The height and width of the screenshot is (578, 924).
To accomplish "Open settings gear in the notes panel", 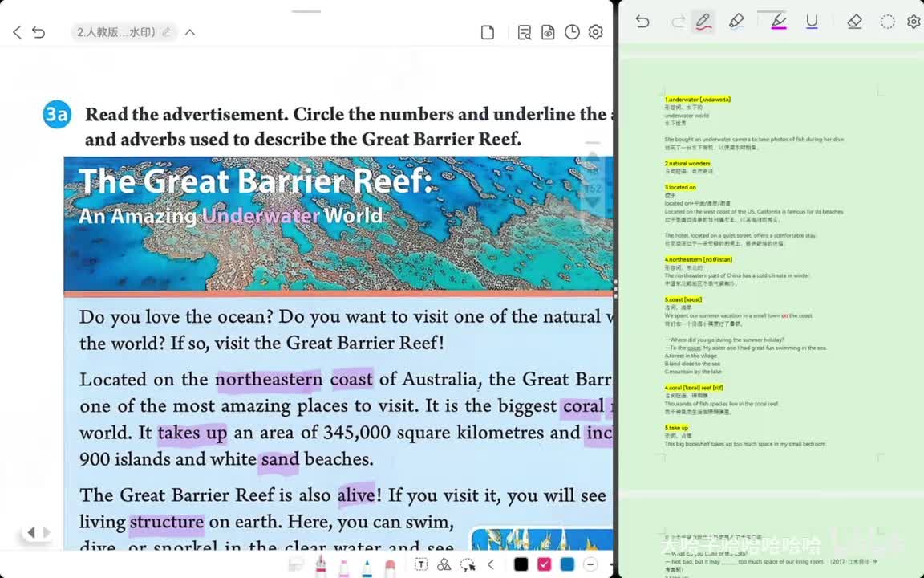I will [914, 22].
